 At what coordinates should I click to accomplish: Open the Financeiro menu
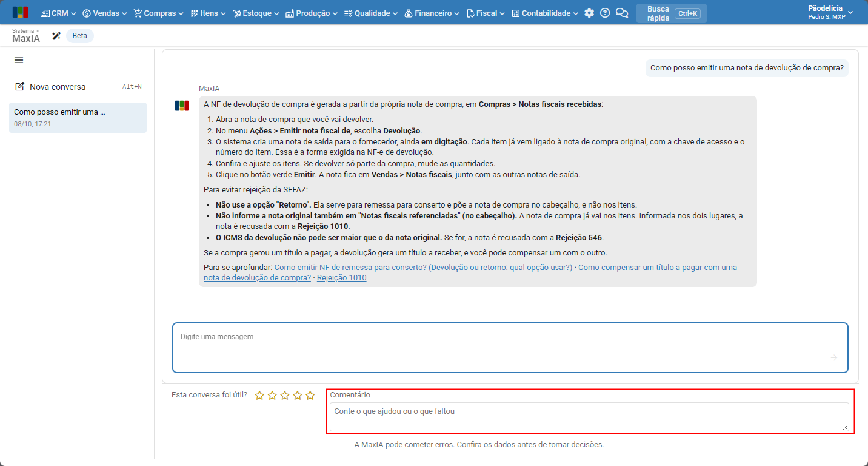431,13
